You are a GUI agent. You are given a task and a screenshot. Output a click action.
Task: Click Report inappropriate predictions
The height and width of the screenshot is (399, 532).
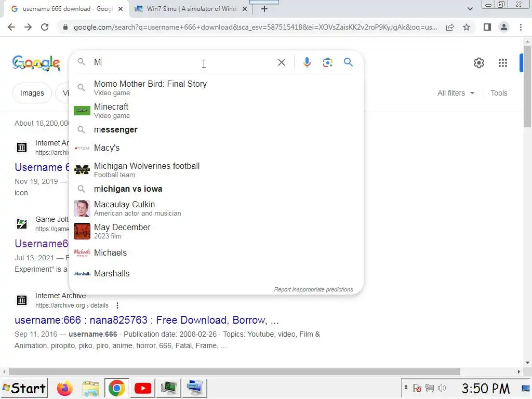click(313, 289)
